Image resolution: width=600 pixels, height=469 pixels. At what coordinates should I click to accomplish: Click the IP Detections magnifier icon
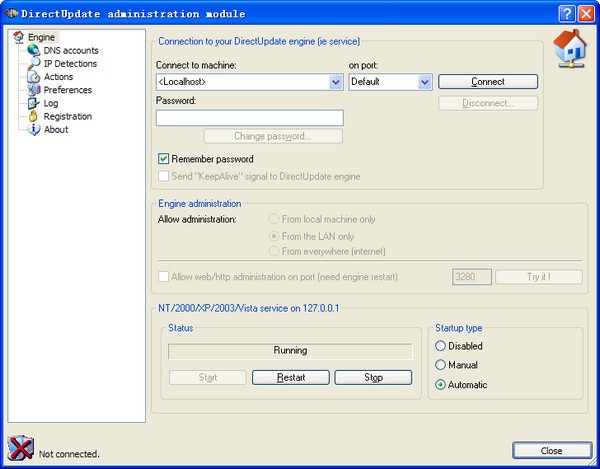[33, 64]
